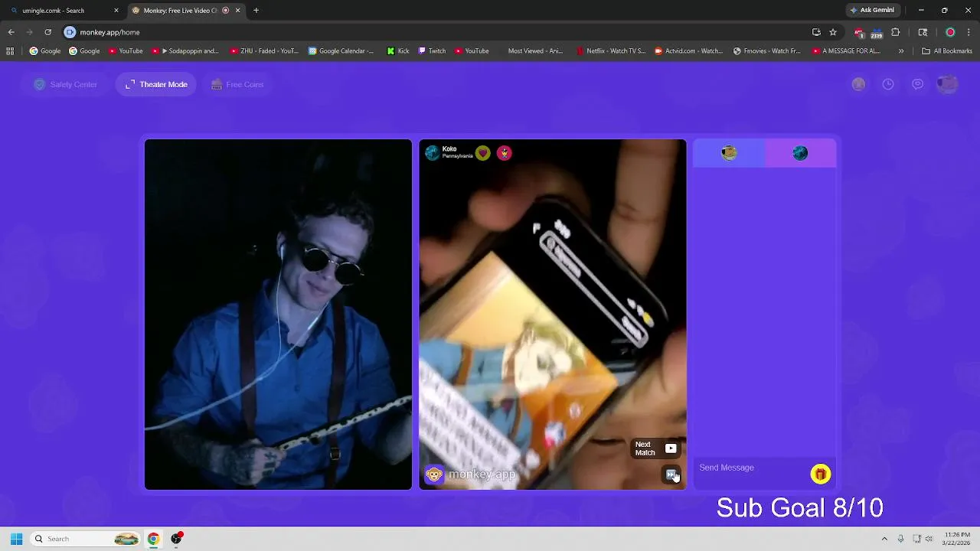Open the Sodapoppin bookmark
This screenshot has width=980, height=551.
tap(185, 51)
